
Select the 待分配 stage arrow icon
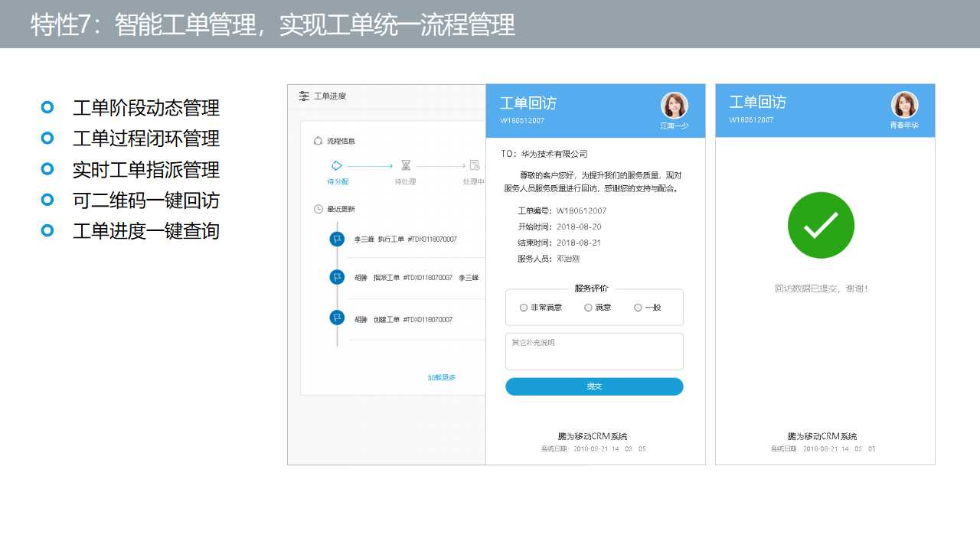[336, 165]
